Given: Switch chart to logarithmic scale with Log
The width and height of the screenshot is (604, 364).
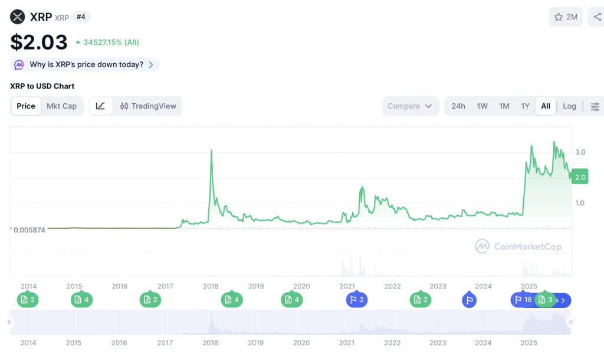Looking at the screenshot, I should click(x=569, y=106).
